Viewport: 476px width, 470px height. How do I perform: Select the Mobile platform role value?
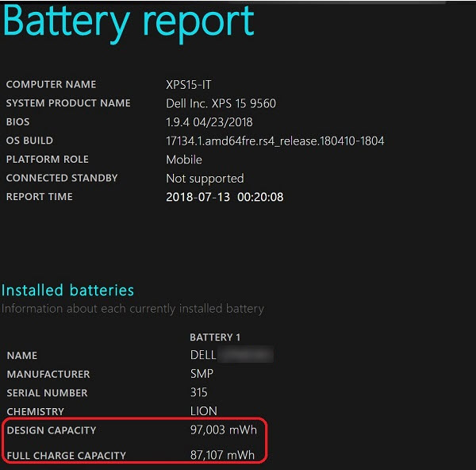click(183, 160)
